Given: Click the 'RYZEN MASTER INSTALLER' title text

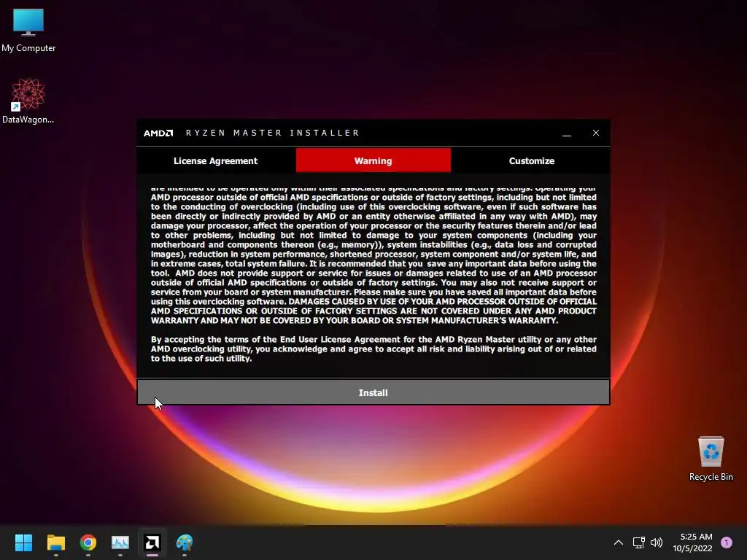Looking at the screenshot, I should [273, 133].
